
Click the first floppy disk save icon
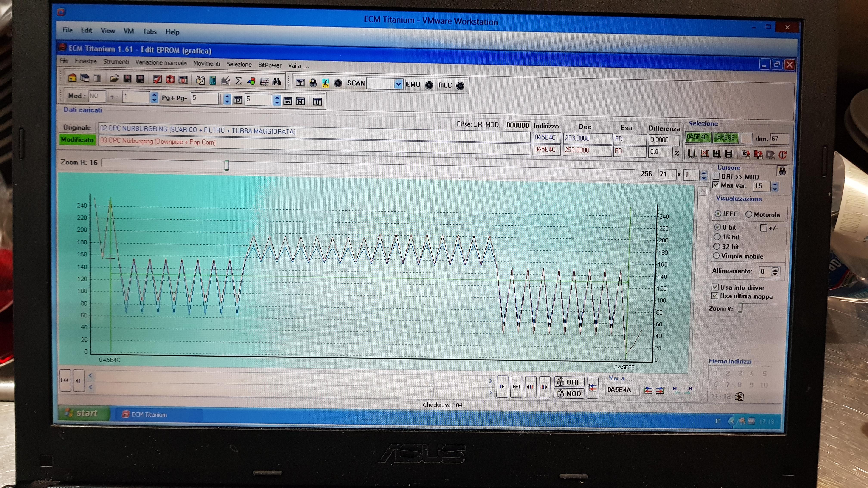[x=127, y=79]
